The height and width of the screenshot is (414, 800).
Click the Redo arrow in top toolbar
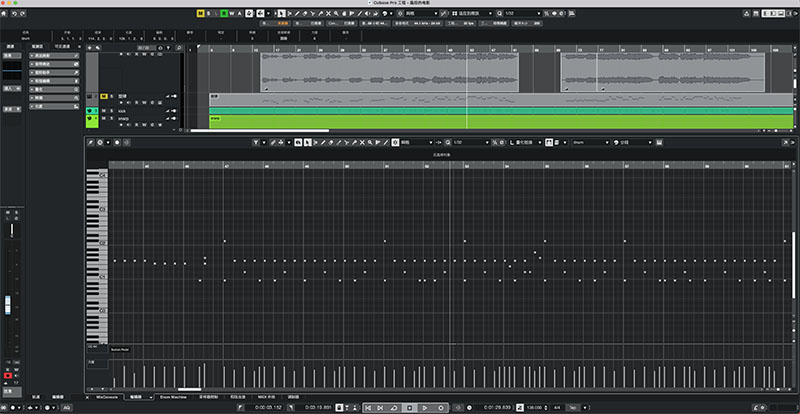22,13
